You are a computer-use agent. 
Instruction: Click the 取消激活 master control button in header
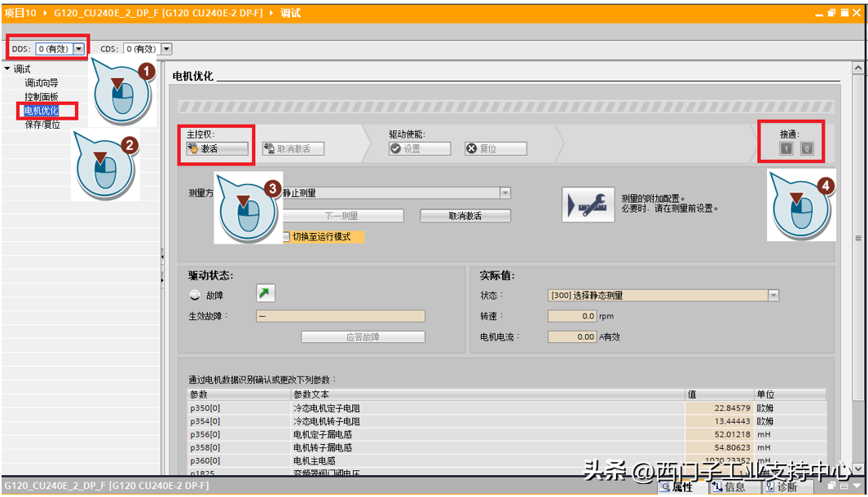click(x=293, y=149)
